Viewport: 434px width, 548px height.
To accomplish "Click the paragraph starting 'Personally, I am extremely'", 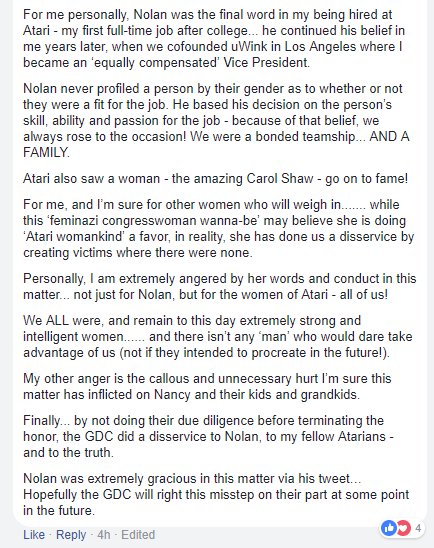I will tap(219, 287).
